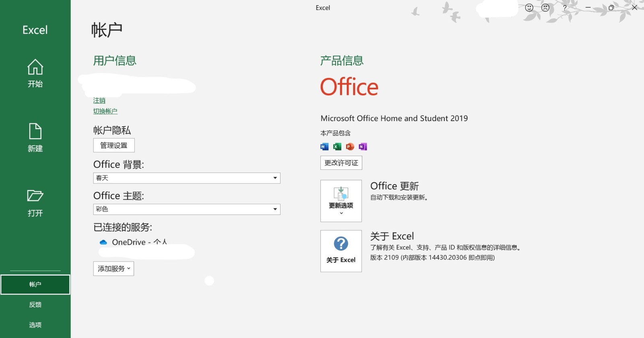The width and height of the screenshot is (644, 338).
Task: Send a frown feedback icon
Action: pos(545,8)
